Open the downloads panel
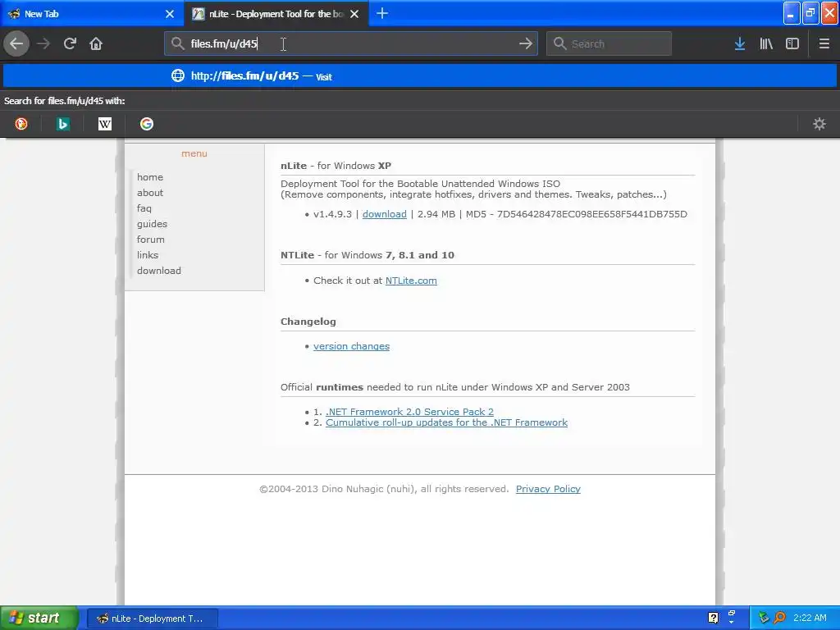840x630 pixels. (740, 43)
